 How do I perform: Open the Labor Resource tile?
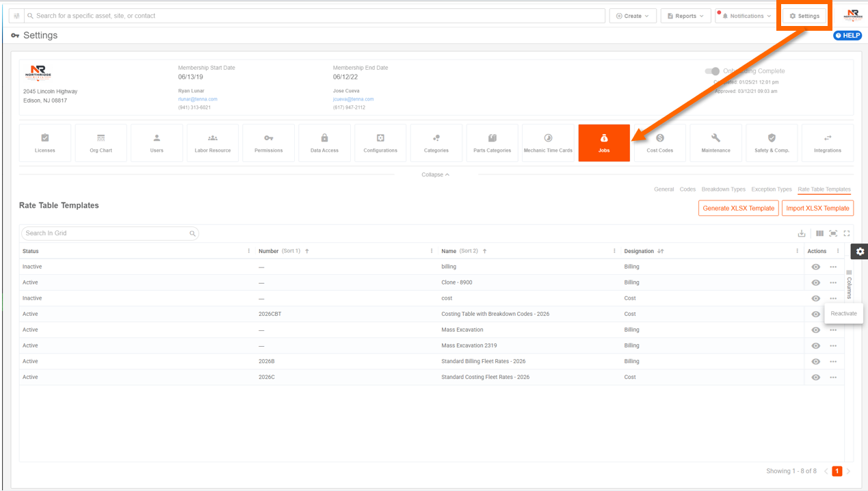(x=213, y=143)
